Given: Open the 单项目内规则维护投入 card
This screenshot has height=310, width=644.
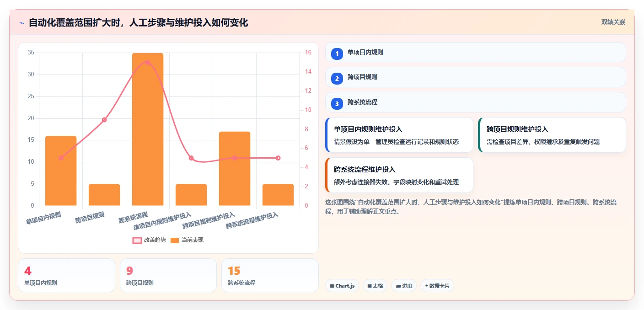Looking at the screenshot, I should coord(399,135).
